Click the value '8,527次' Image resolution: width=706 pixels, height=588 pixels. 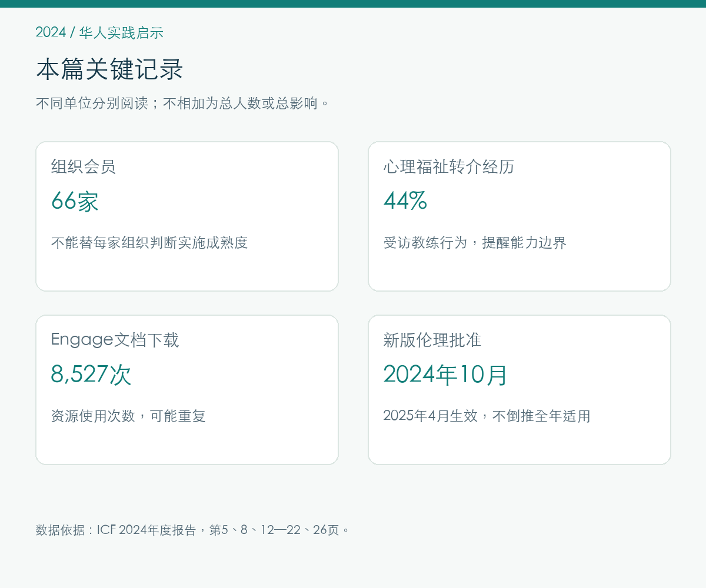coord(91,375)
